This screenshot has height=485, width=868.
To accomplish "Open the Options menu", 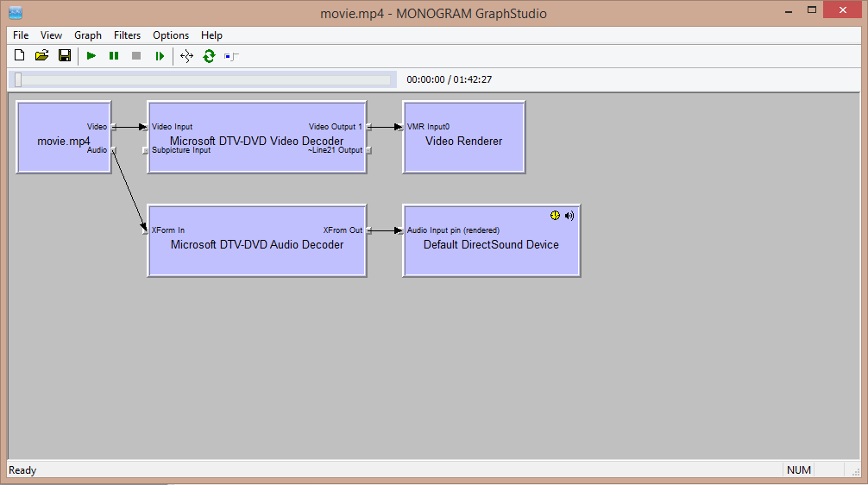I will click(x=171, y=35).
